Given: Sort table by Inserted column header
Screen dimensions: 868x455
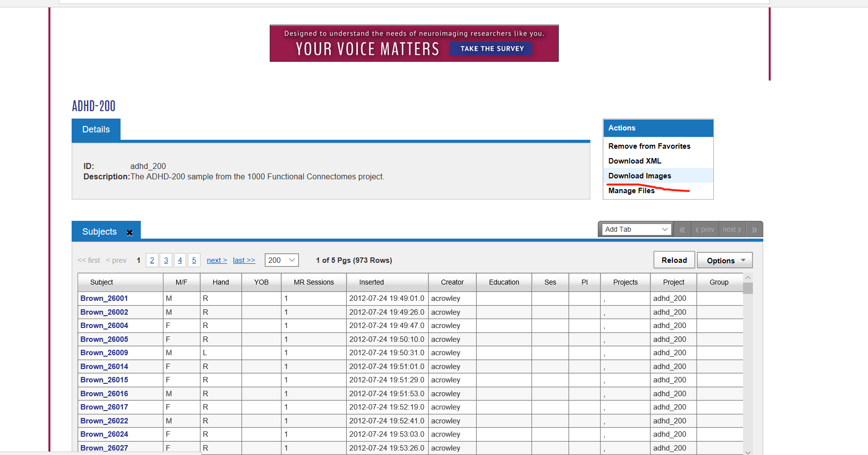Looking at the screenshot, I should [372, 282].
